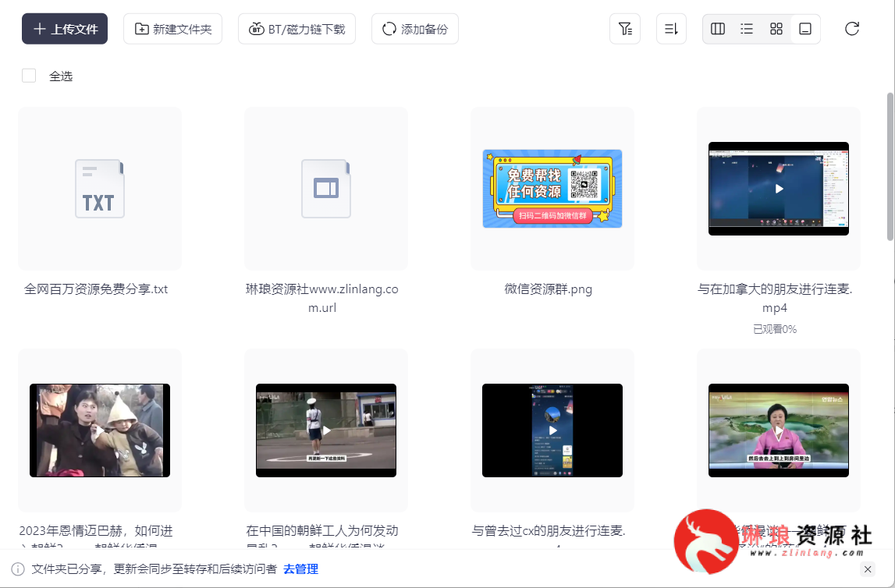The height and width of the screenshot is (588, 895).
Task: Click file name 全网百万资源免费分享.txt
Action: pyautogui.click(x=96, y=289)
